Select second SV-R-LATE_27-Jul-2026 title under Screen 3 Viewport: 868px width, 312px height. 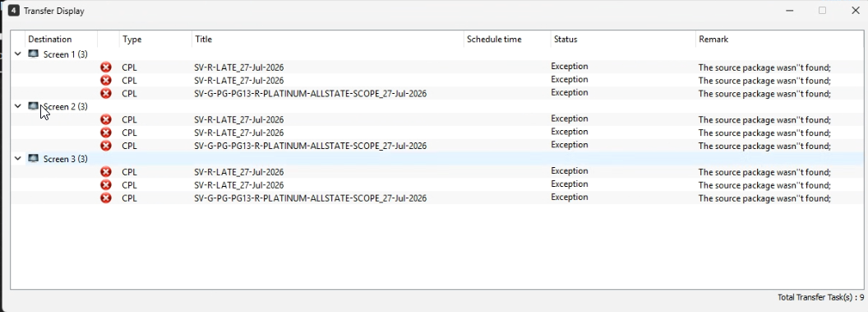click(x=239, y=185)
